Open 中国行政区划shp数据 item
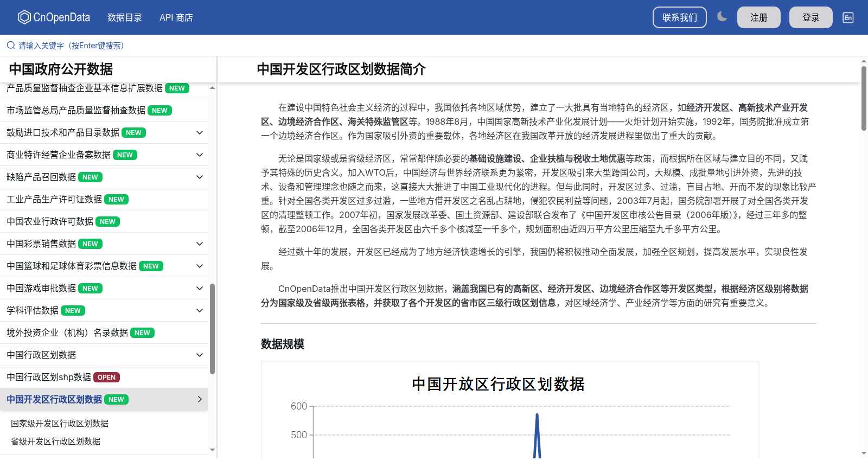 tap(49, 378)
